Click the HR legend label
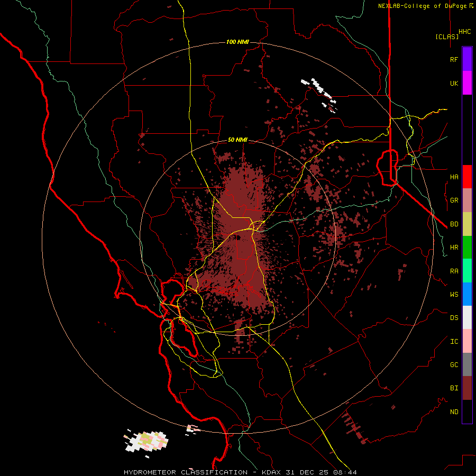Screen dimensions: 476x476 coord(454,248)
